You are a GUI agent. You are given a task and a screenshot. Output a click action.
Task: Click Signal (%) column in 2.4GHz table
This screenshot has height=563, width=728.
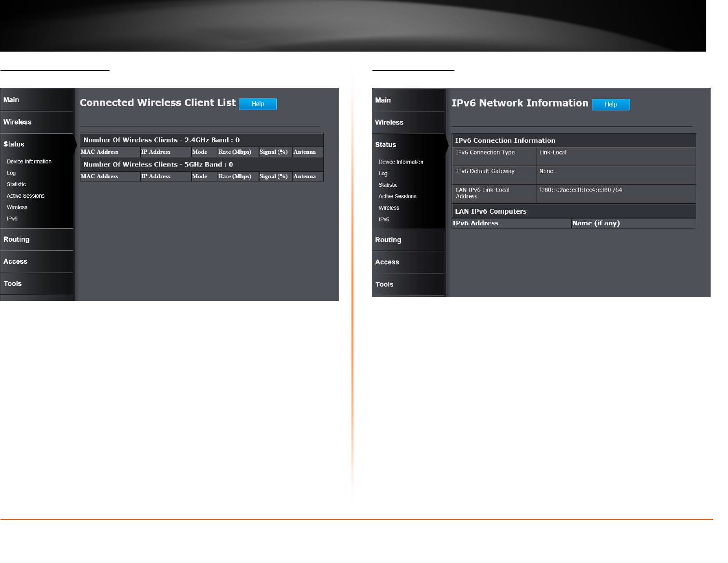coord(275,152)
